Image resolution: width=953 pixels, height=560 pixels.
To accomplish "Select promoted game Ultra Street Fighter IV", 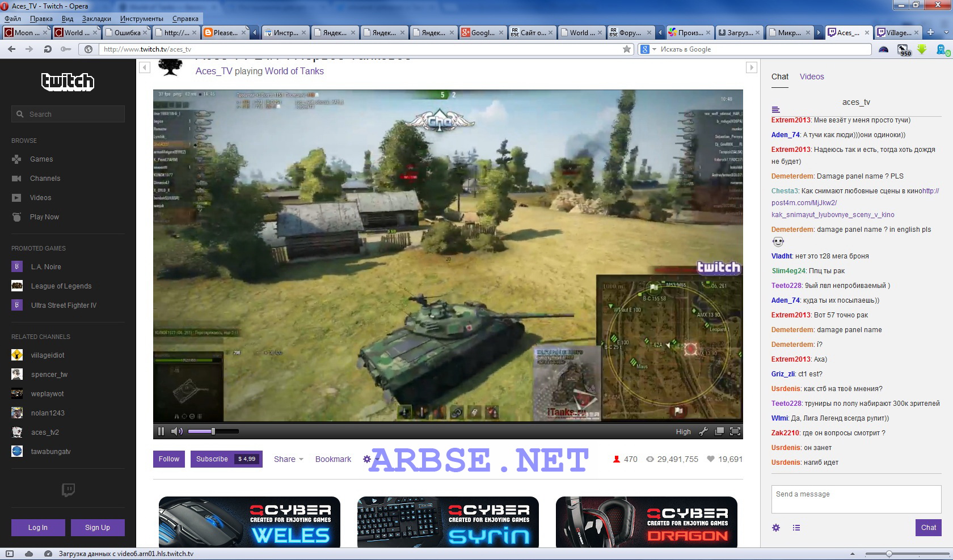I will pos(64,306).
